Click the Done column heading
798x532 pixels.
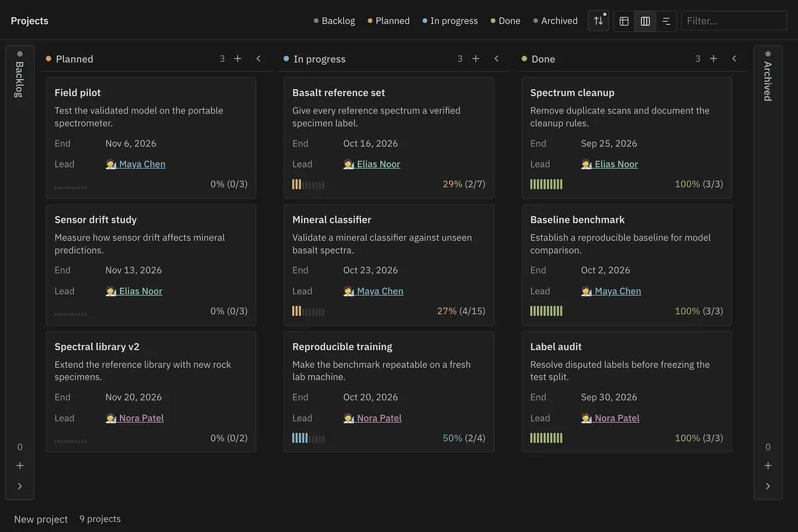pos(543,59)
